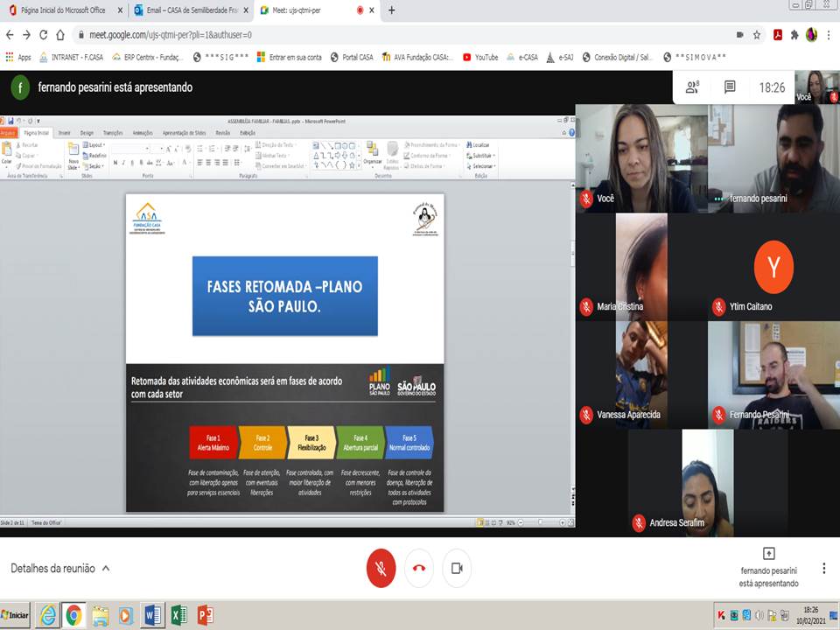
Task: Go back with browser back arrow
Action: pos(10,35)
